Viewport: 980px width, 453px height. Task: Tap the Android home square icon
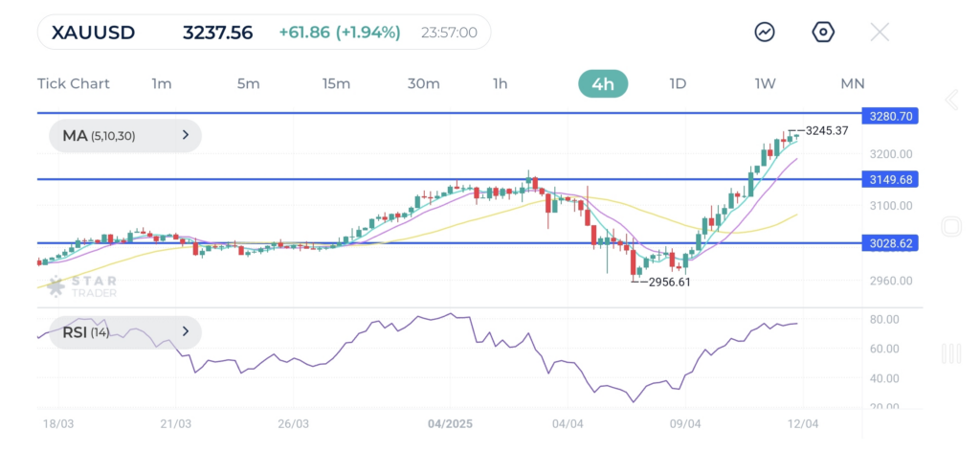pyautogui.click(x=951, y=227)
